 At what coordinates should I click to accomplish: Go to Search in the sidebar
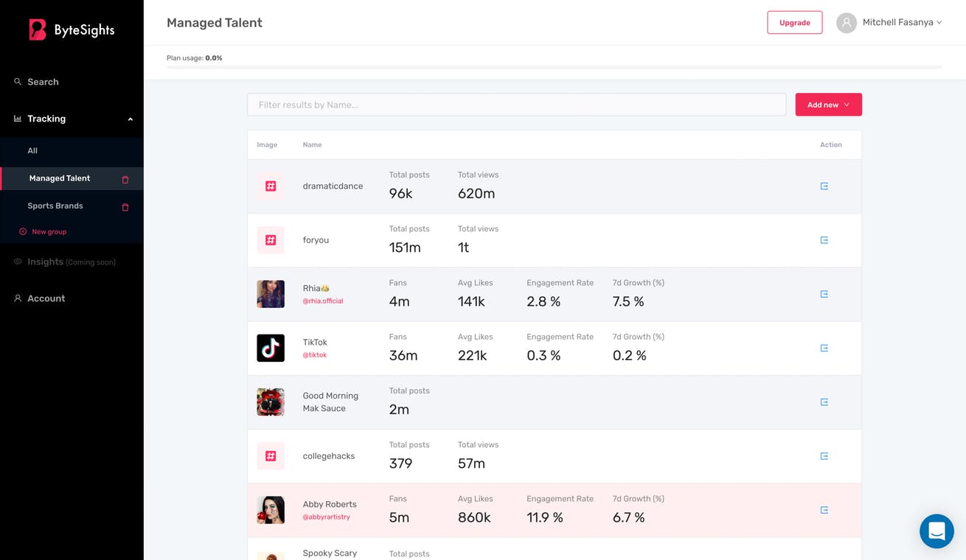pyautogui.click(x=43, y=82)
